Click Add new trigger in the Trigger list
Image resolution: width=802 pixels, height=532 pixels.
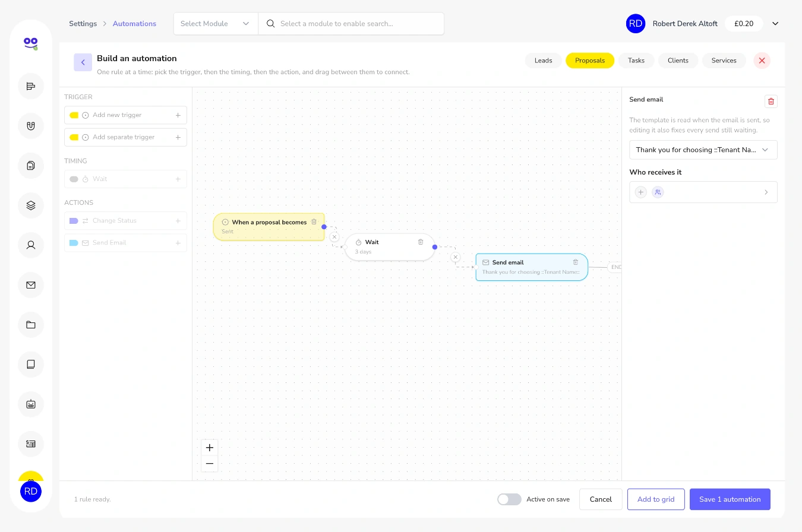(125, 115)
